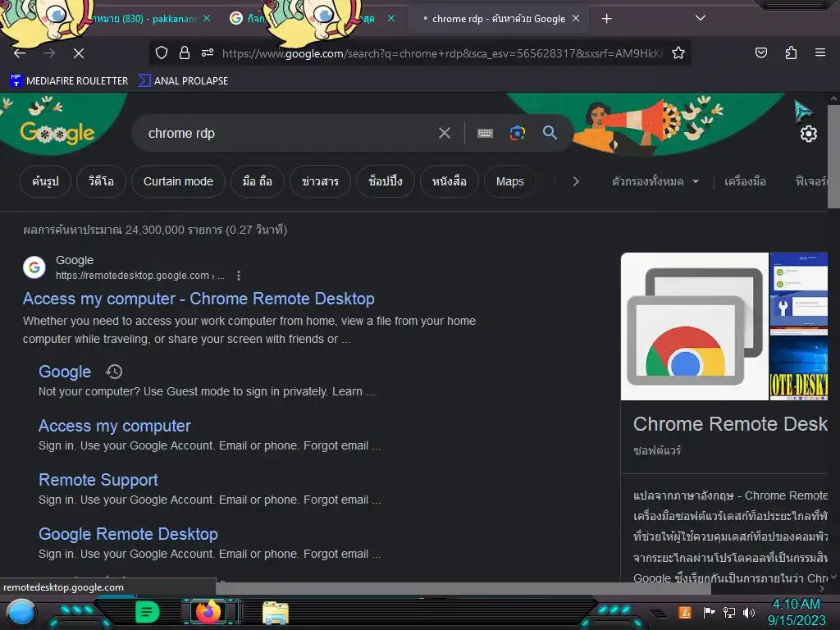Viewport: 840px width, 630px height.
Task: Open the Windows Start orb
Action: click(x=21, y=612)
